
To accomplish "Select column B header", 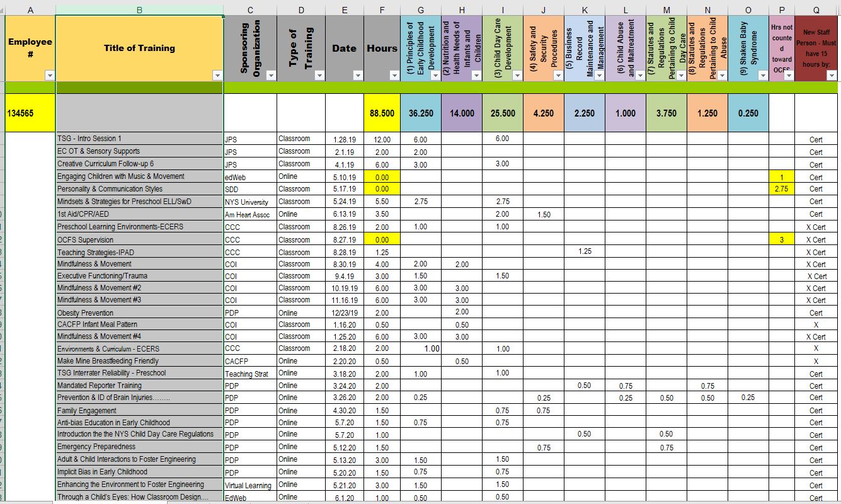I will coord(139,9).
